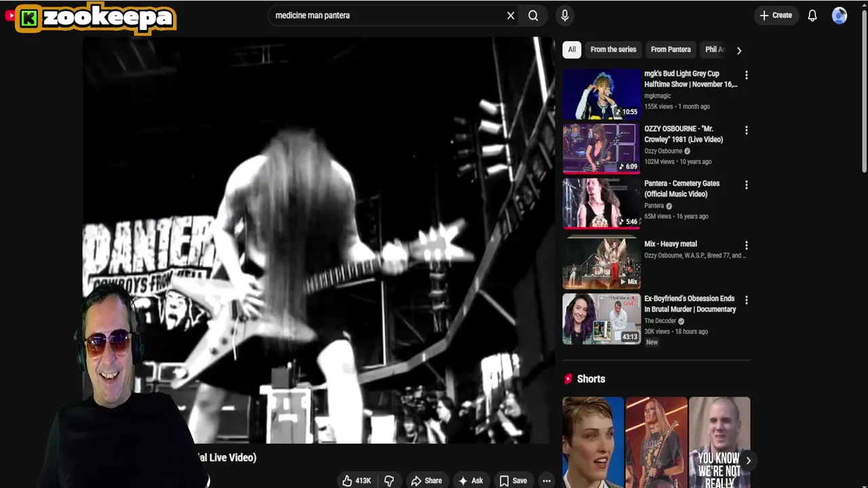Click the '155K views • 1 month ago' text
The image size is (868, 488).
coord(677,106)
